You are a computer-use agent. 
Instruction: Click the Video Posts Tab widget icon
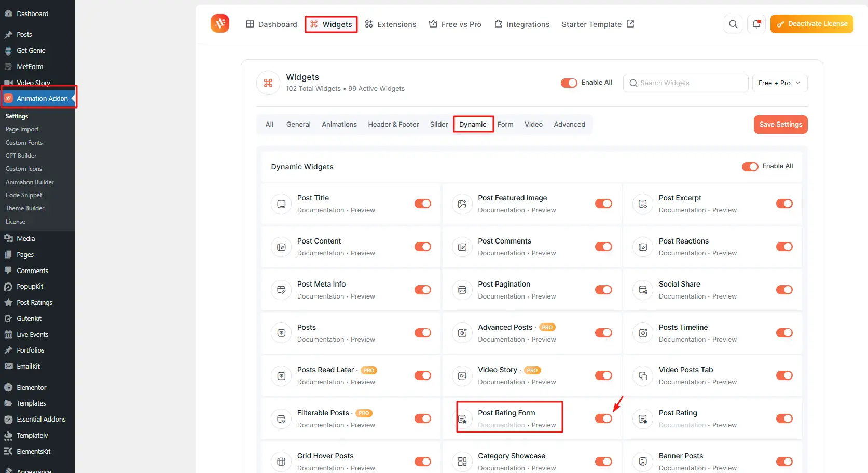[643, 376]
